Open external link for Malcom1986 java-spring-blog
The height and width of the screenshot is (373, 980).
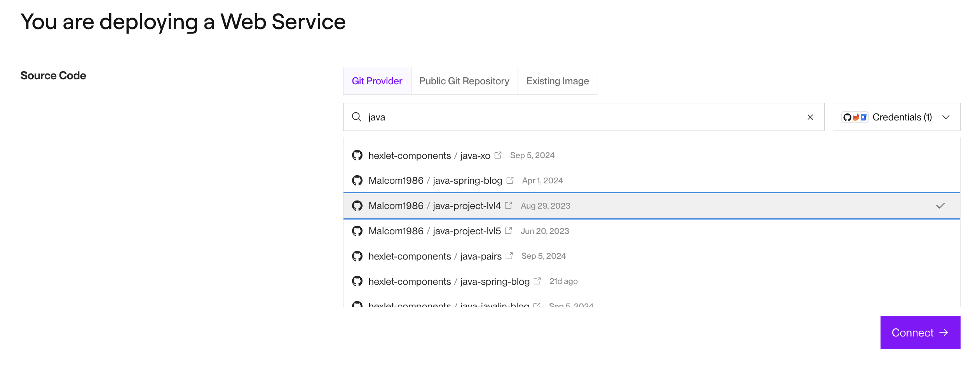pyautogui.click(x=510, y=180)
